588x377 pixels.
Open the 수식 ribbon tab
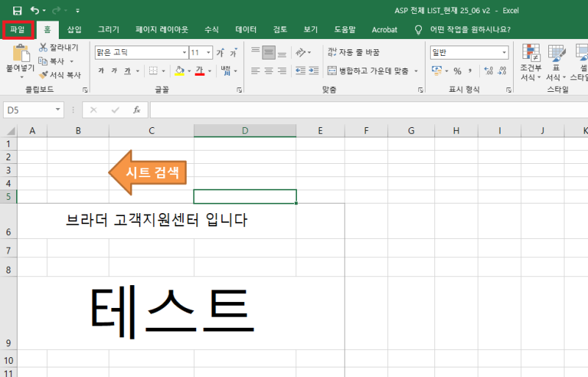pos(212,29)
